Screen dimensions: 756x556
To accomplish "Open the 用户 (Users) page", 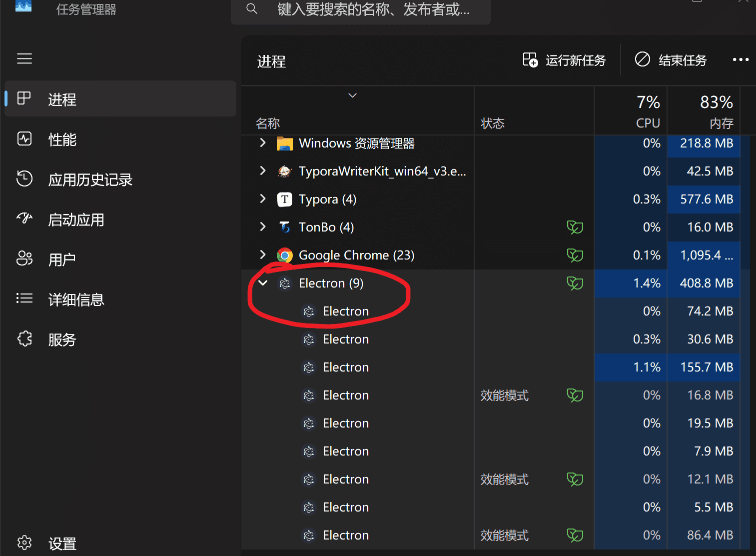I will click(120, 259).
